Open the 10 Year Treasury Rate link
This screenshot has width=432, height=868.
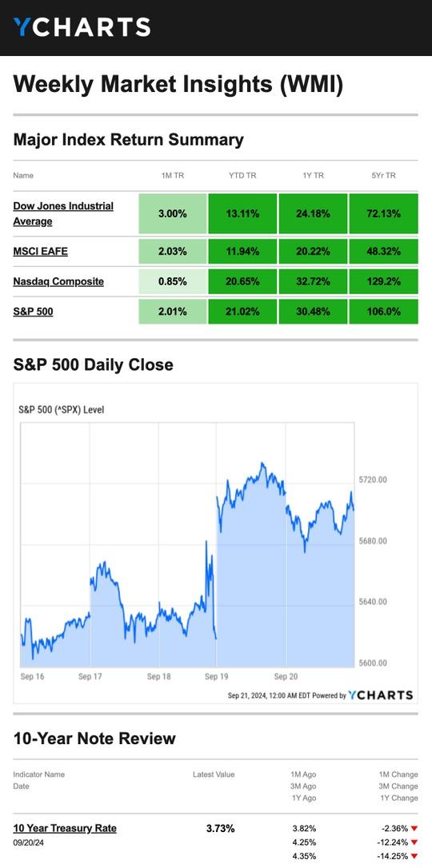tap(65, 828)
